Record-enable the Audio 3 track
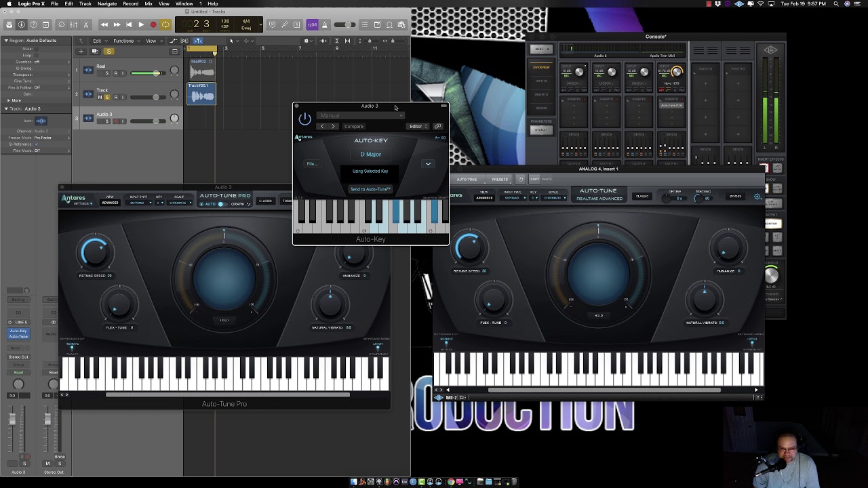Viewport: 868px width, 488px height. coord(116,121)
